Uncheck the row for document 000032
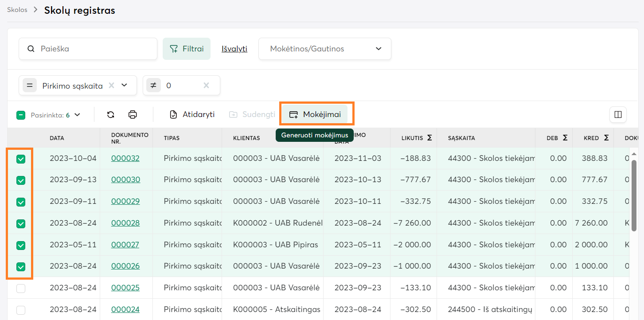The width and height of the screenshot is (644, 320). 21,159
